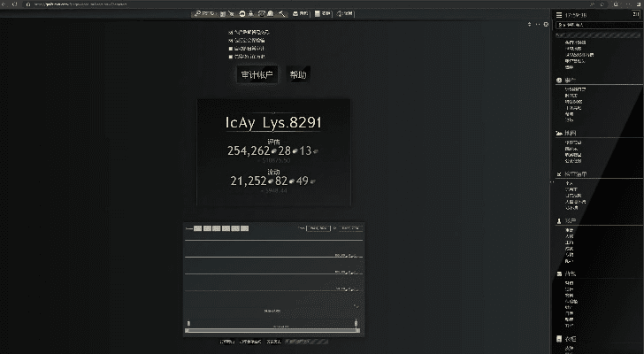Click the left handle of the graph range slider
644x354 pixels.
coord(188,323)
